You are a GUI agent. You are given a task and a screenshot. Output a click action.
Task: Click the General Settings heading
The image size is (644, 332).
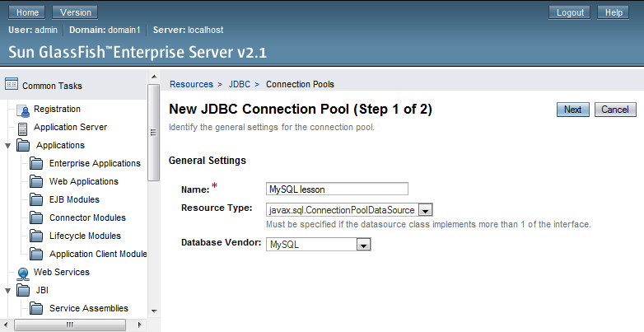pos(208,161)
